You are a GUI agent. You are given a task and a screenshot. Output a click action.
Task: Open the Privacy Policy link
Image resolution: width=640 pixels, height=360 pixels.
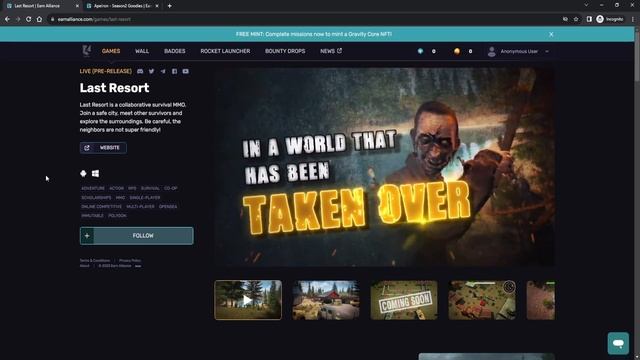130,260
